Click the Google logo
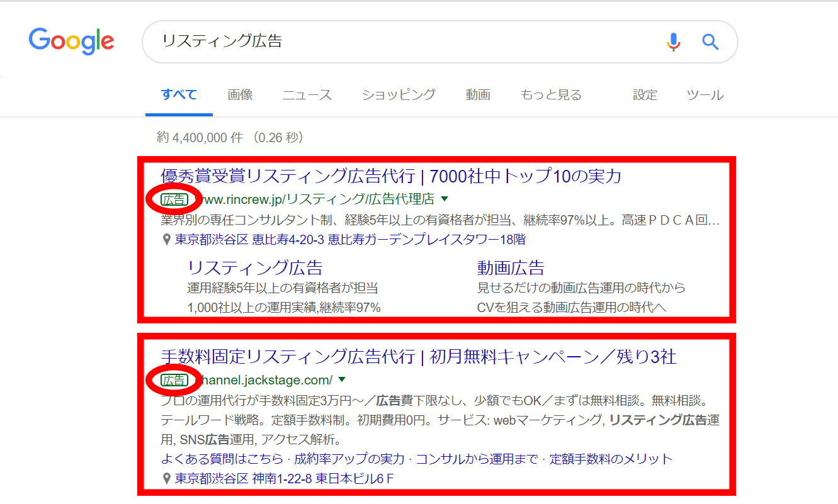 tap(71, 42)
